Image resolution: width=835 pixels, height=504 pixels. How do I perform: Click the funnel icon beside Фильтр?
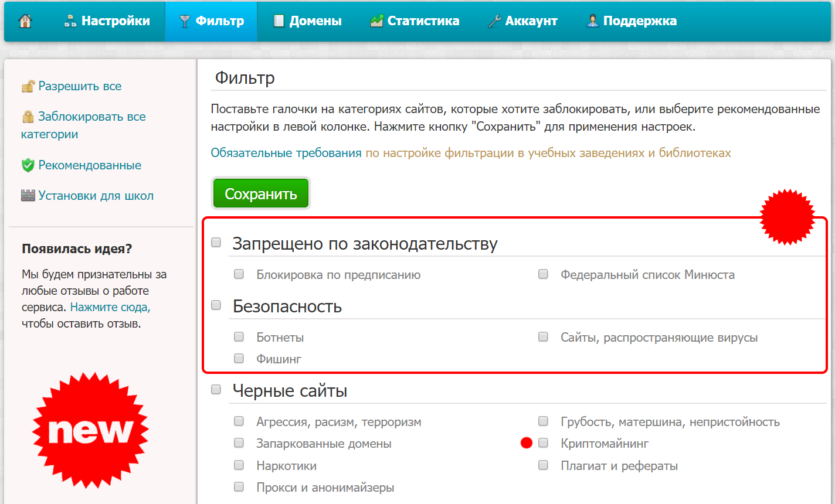[x=185, y=21]
